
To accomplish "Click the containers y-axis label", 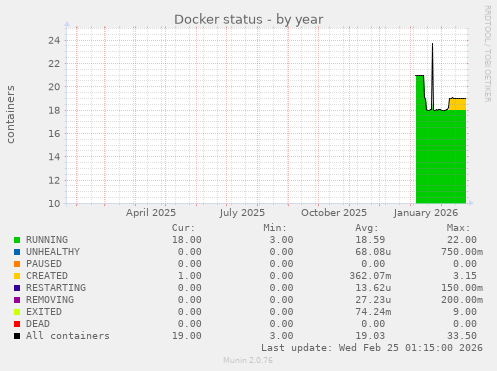I will point(11,114).
